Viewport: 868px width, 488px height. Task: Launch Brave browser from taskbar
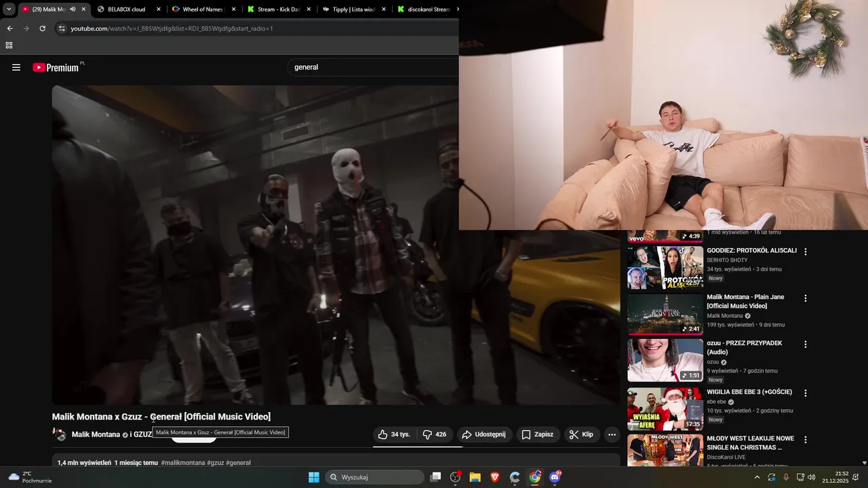tap(495, 477)
